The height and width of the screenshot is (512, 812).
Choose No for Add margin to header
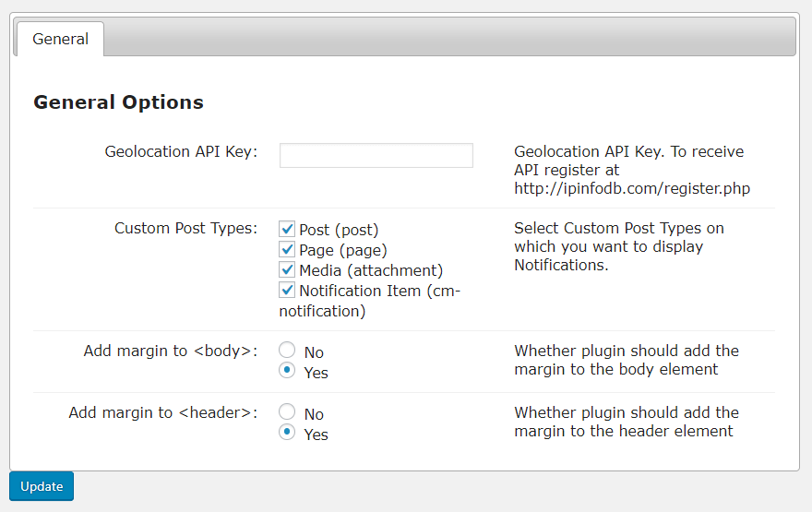coord(287,412)
